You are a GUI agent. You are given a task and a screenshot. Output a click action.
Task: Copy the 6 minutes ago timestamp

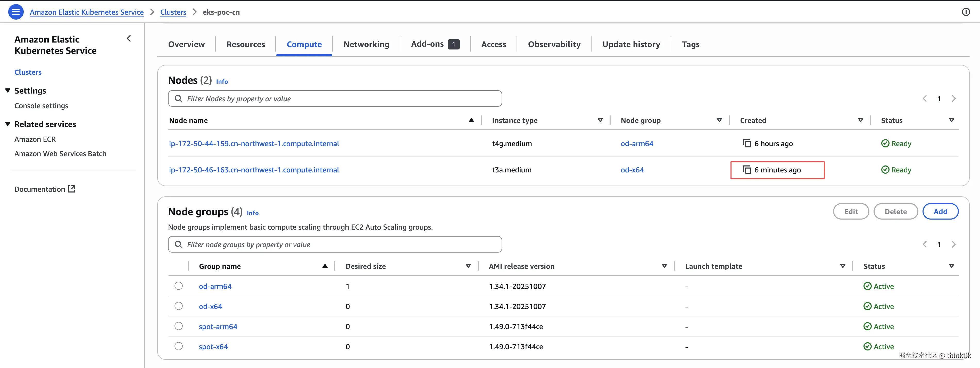pos(747,170)
